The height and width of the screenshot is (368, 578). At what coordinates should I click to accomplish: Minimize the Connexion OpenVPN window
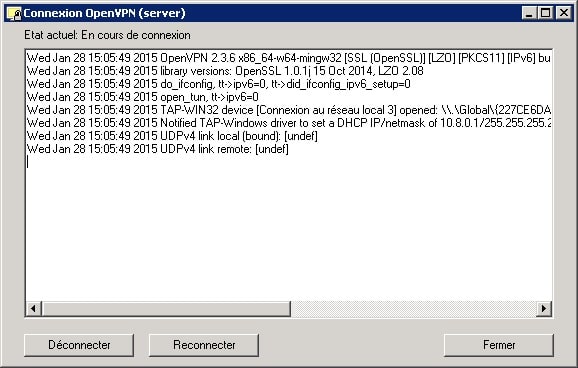pos(529,13)
